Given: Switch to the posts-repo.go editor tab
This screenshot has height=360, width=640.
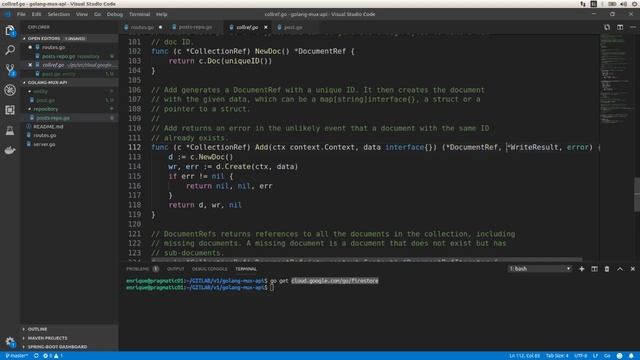Looking at the screenshot, I should [195, 27].
